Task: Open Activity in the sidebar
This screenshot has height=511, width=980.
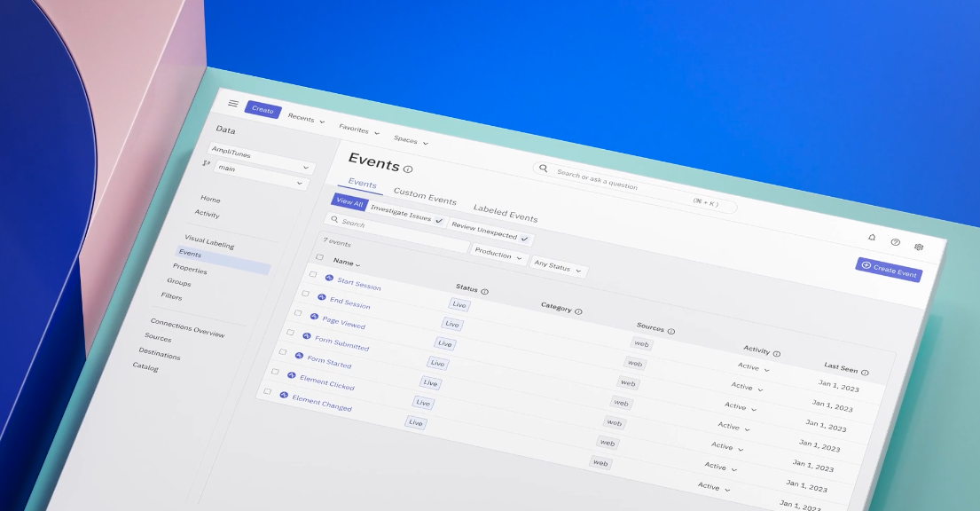Action: coord(207,214)
